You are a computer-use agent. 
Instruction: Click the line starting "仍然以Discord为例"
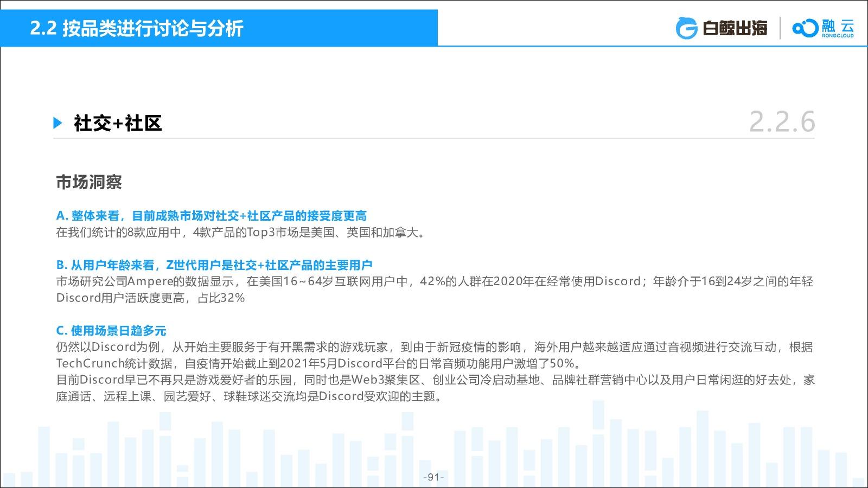pos(435,347)
